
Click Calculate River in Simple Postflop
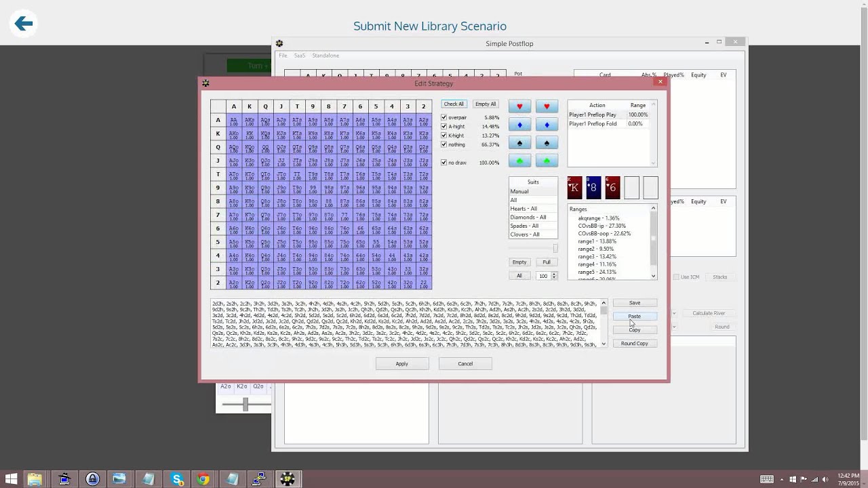tap(709, 313)
